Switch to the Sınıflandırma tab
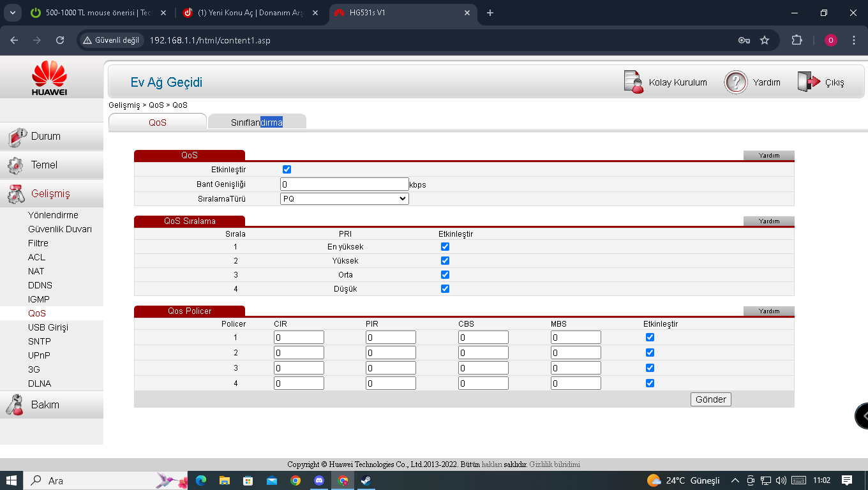 click(x=257, y=122)
